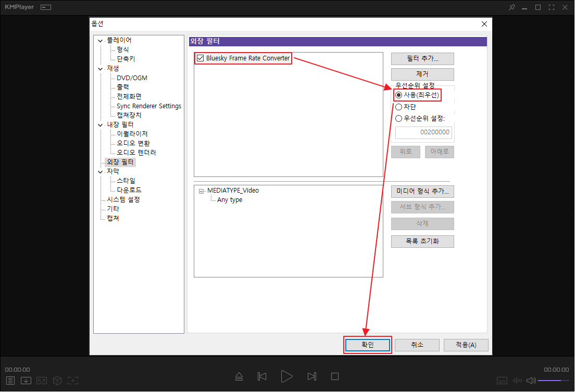
Task: Skip to next track
Action: coord(311,376)
